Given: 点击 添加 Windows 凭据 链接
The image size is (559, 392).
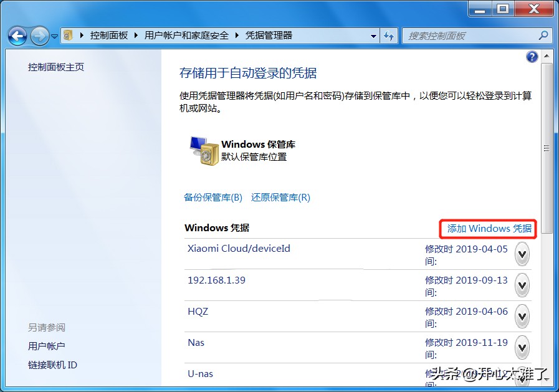Looking at the screenshot, I should tap(488, 229).
